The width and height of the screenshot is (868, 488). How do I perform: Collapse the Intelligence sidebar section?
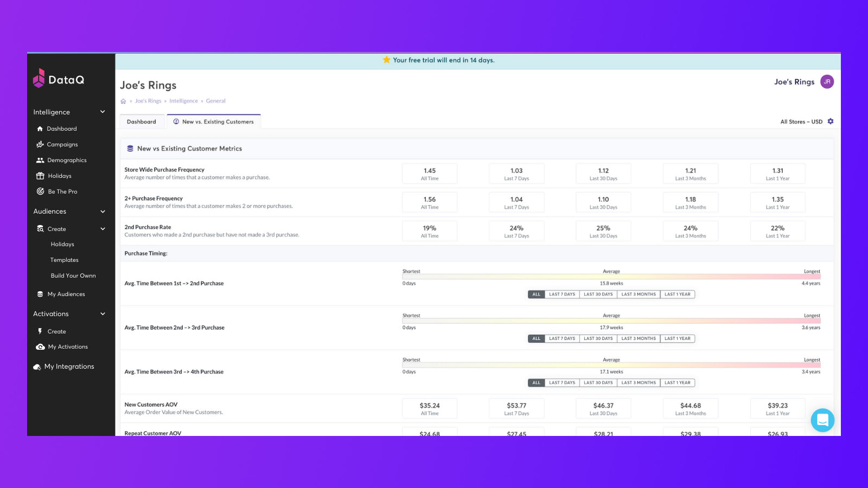103,112
